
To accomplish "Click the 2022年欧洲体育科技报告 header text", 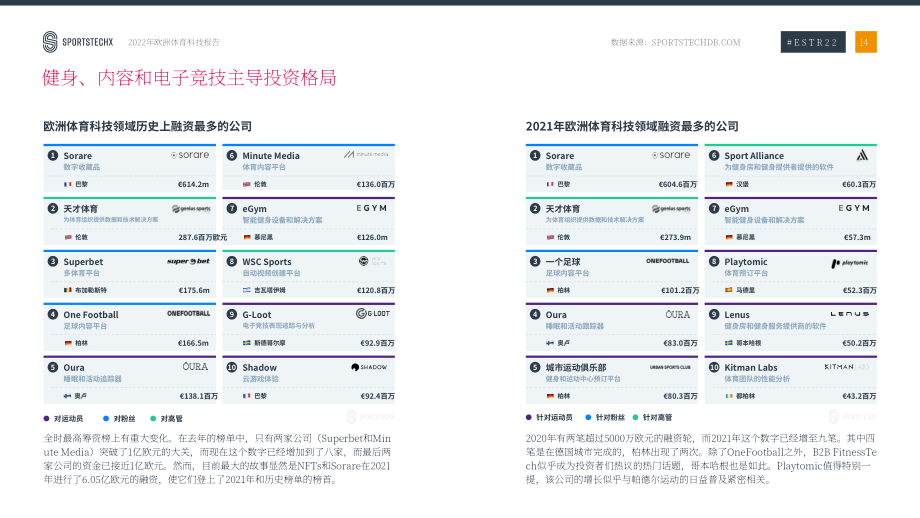I will click(174, 42).
